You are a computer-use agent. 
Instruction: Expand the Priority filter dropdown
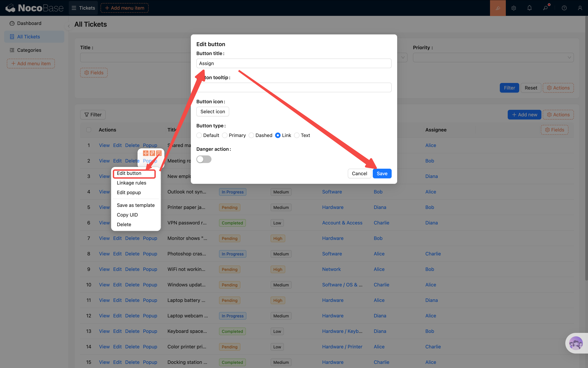[x=493, y=58]
